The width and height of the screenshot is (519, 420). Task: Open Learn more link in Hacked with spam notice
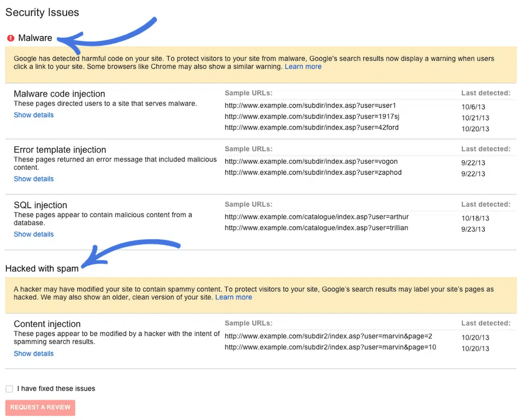point(234,297)
